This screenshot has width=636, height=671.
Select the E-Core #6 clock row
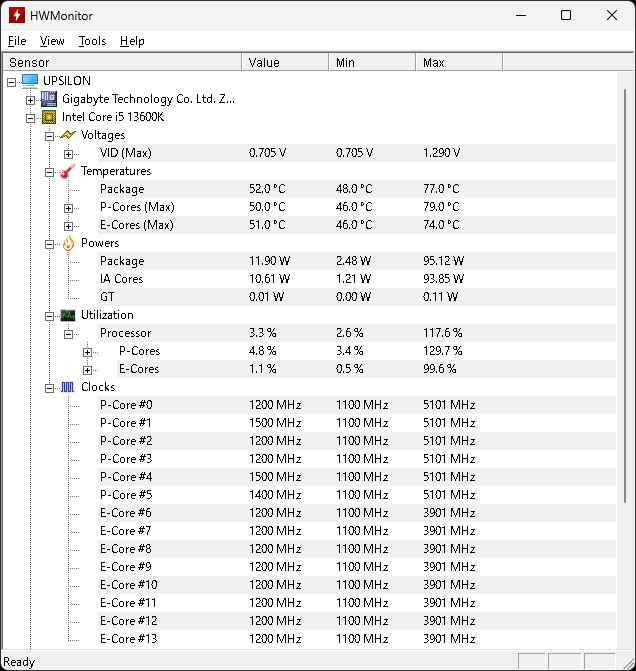click(357, 513)
